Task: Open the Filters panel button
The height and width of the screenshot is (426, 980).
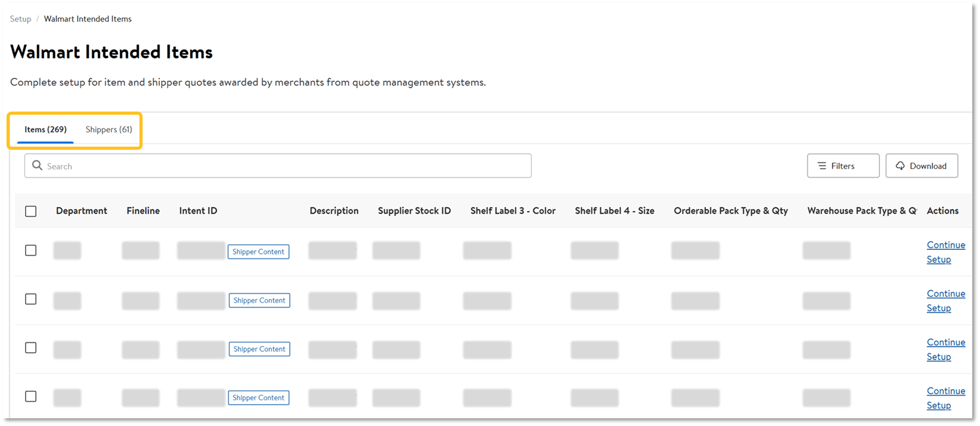Action: point(843,166)
